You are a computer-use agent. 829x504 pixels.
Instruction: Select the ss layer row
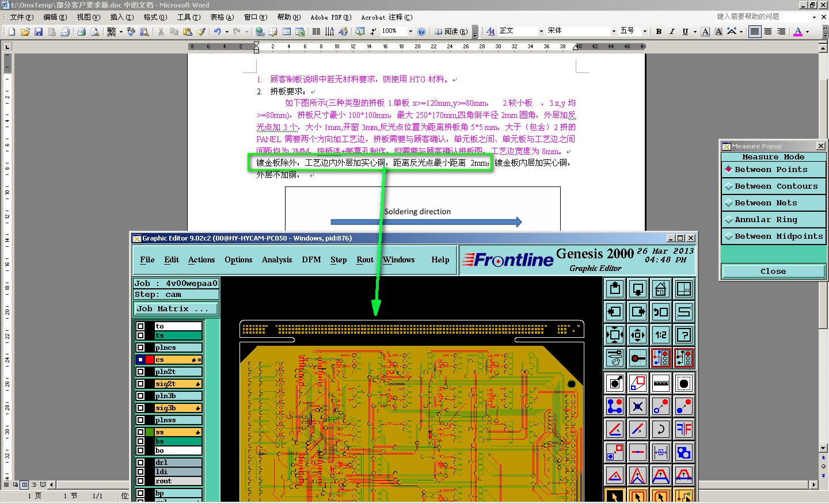(178, 432)
